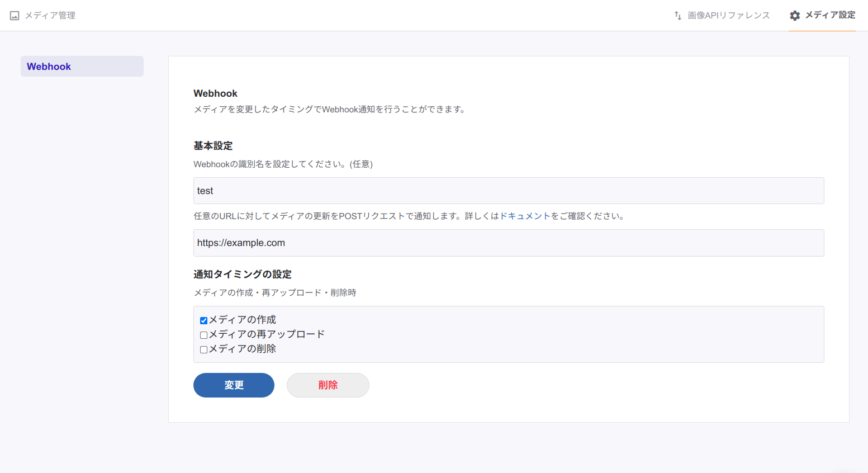868x473 pixels.
Task: Open the ドキュメント link
Action: click(525, 216)
